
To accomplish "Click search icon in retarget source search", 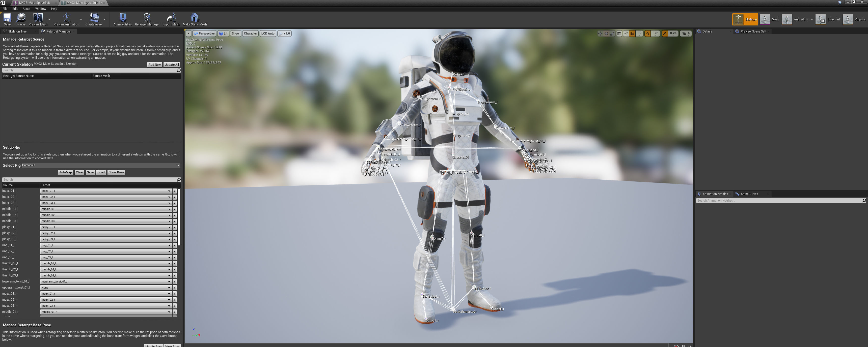I will point(179,70).
